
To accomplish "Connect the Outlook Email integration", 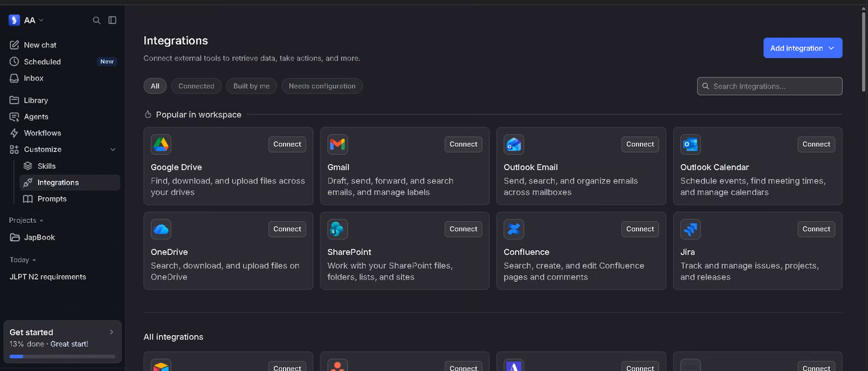I will (x=640, y=144).
